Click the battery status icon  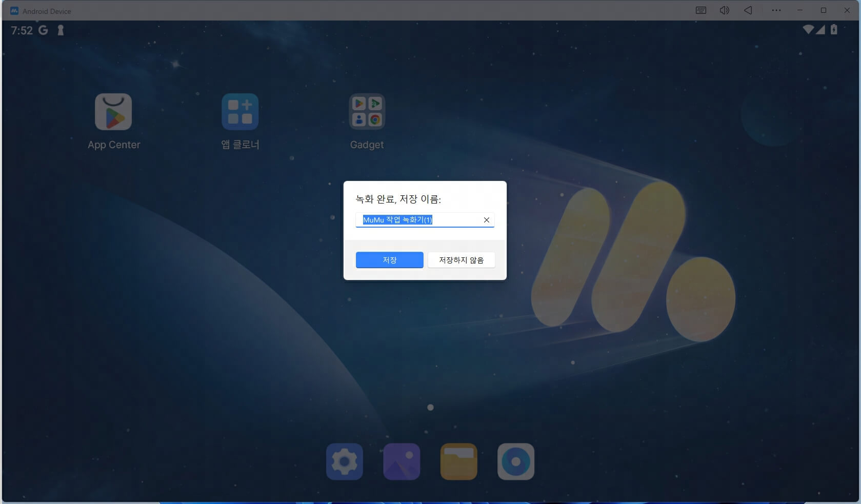coord(834,30)
